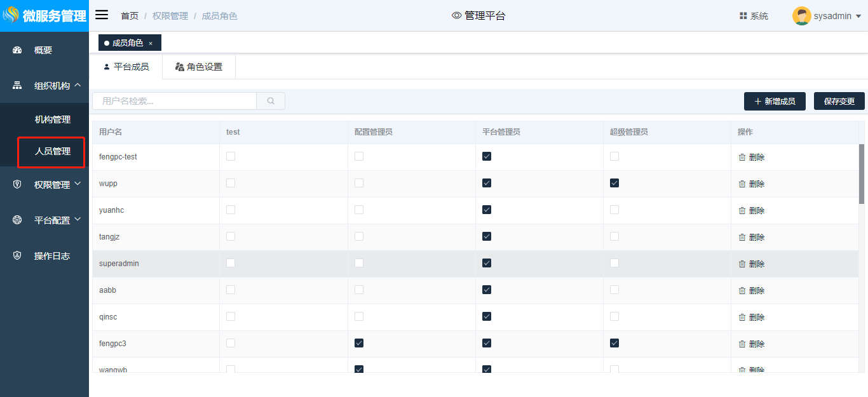Click the shield icon for 操作日志
868x397 pixels.
[18, 256]
